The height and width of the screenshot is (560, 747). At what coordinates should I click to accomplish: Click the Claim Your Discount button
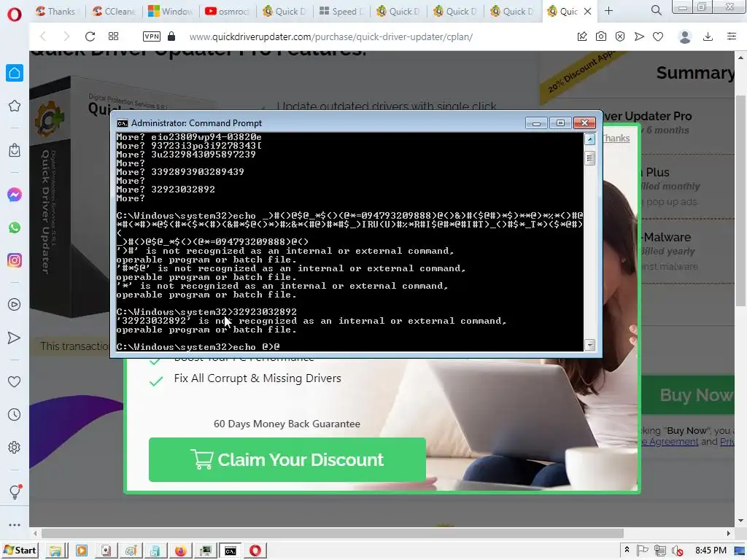[287, 459]
